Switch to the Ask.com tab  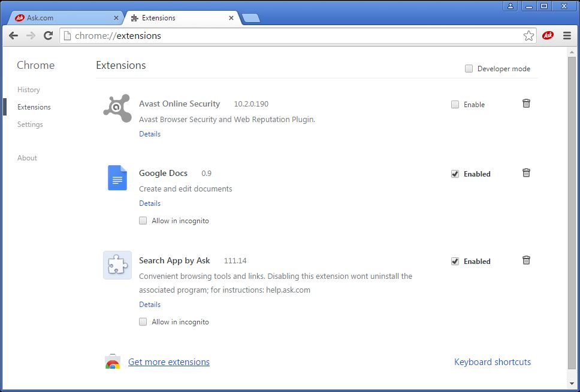pos(67,18)
